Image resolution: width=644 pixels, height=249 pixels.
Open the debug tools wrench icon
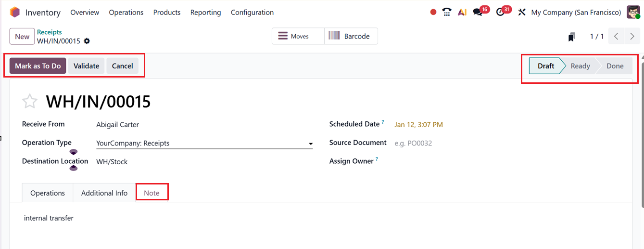tap(522, 13)
